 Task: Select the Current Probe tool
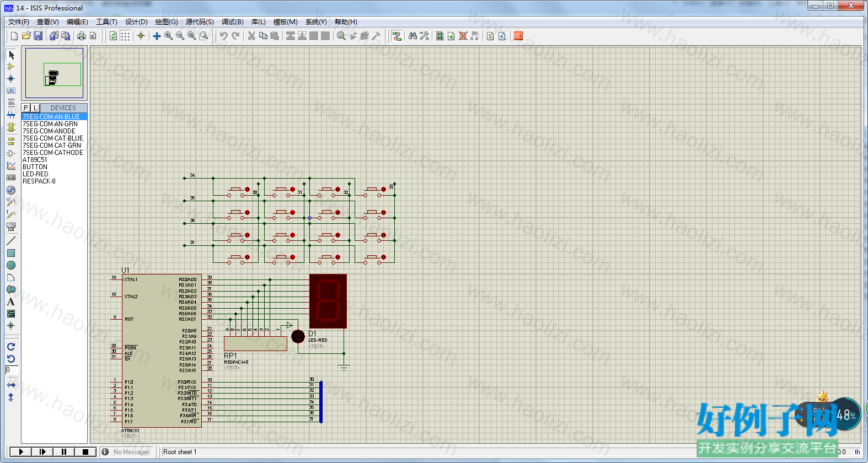pos(11,214)
